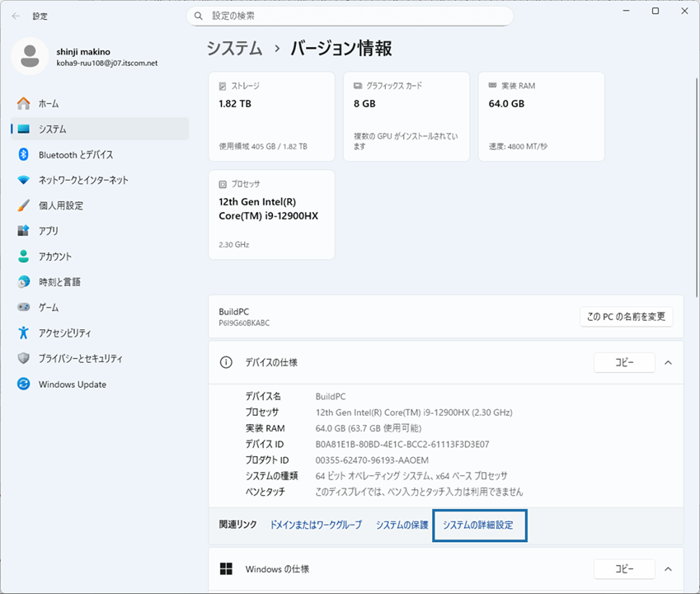Click the 12th Gen Intel processor card
Screen dimensions: 700x594
click(x=271, y=214)
